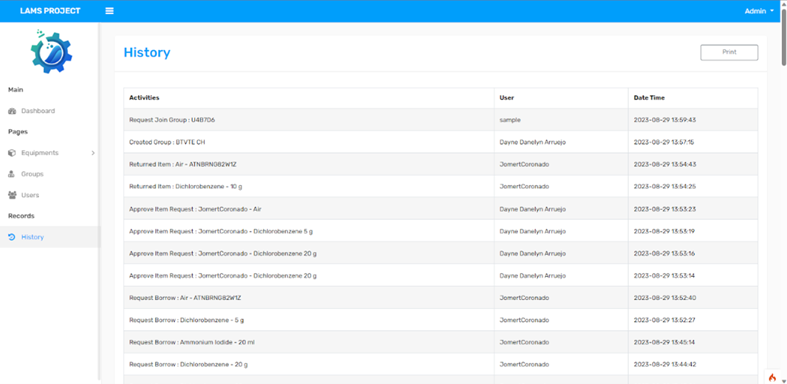Select 'Request Borrow : Dichlorobenzene - 5 g' activity
This screenshot has width=787, height=384.
pos(187,320)
